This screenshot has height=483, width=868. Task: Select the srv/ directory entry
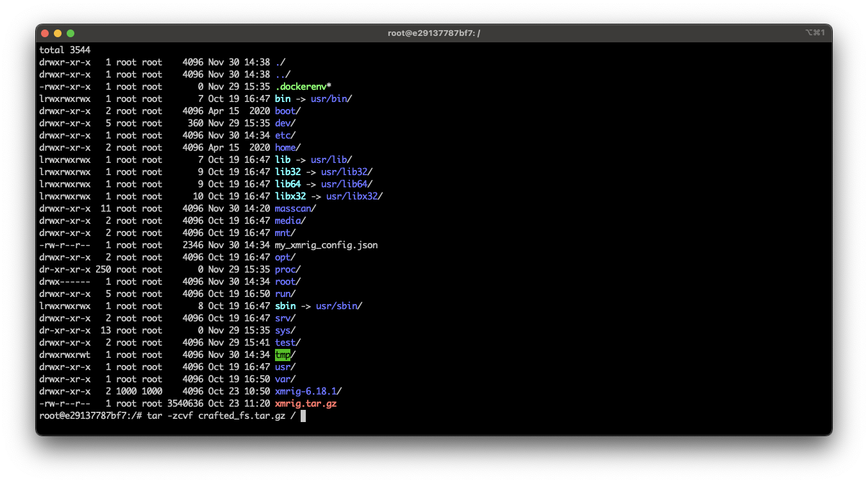point(285,318)
